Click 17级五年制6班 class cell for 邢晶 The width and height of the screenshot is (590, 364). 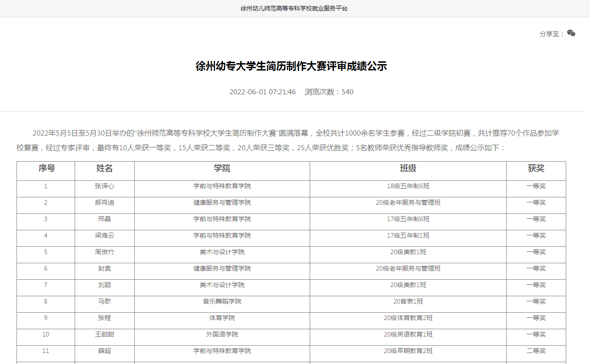tap(408, 219)
